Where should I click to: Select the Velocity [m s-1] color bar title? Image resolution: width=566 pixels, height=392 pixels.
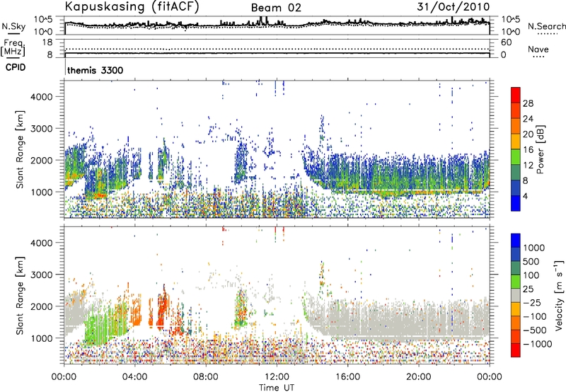click(559, 295)
